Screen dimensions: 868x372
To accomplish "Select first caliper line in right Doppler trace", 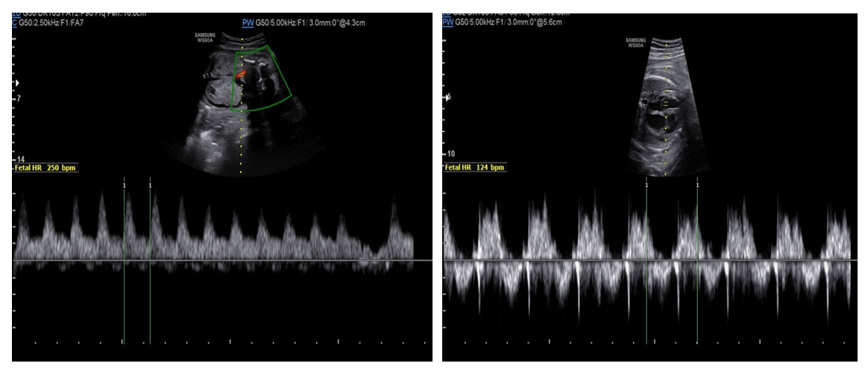I will pos(647,261).
